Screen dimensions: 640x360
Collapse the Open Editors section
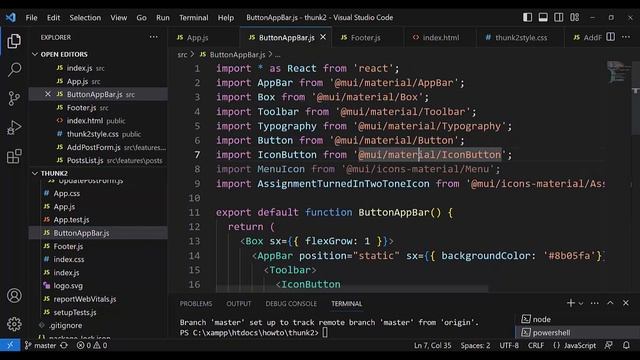[64, 54]
